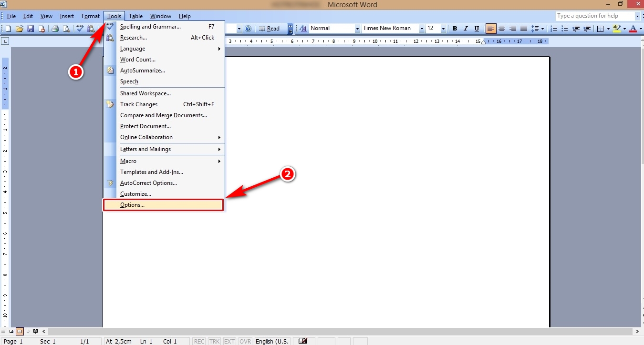Switch to Outline View icon
The height and width of the screenshot is (345, 644).
click(28, 331)
